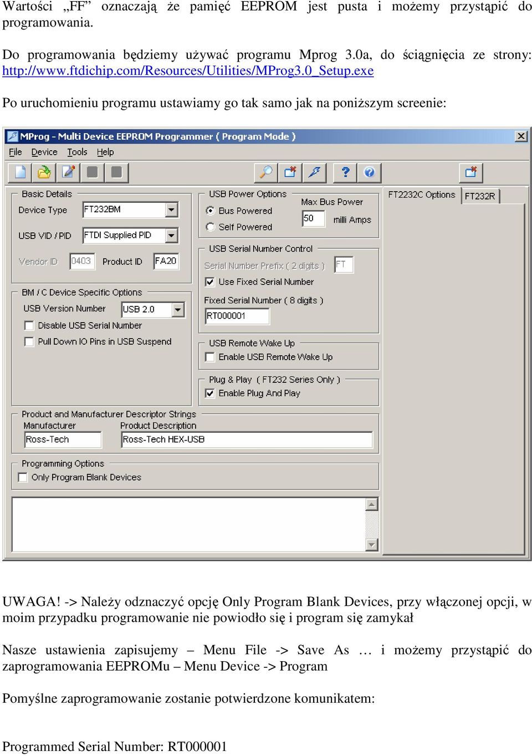The image size is (532, 756).
Task: Click inside the empty log output box
Action: coord(188,524)
